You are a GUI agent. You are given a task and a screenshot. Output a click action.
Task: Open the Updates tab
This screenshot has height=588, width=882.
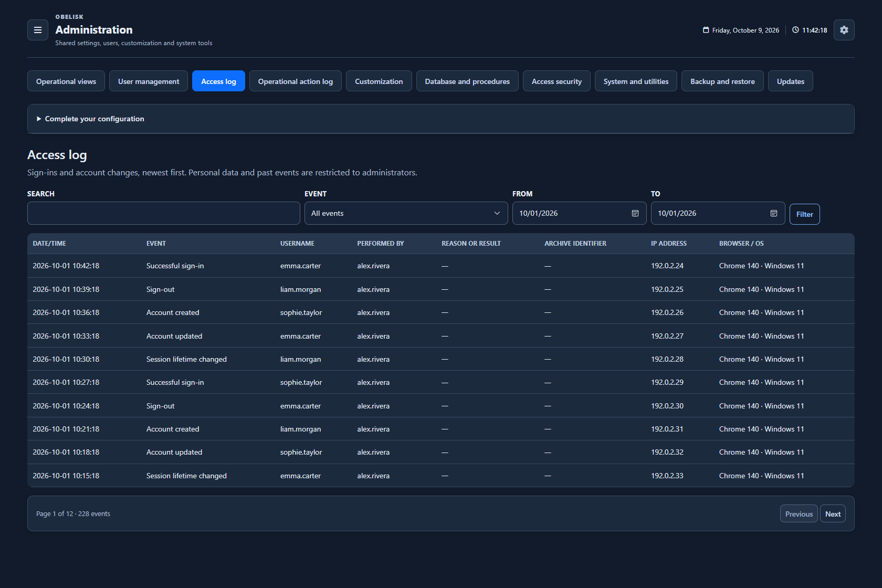point(791,81)
